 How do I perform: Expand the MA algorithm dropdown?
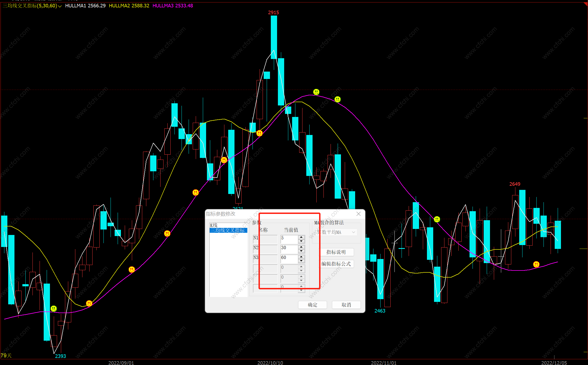(x=354, y=232)
